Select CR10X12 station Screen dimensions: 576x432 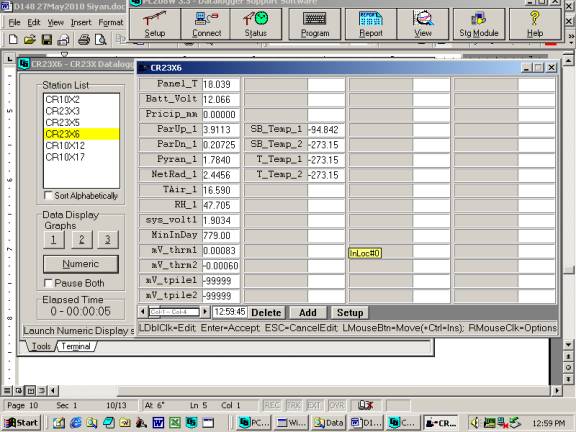pyautogui.click(x=81, y=145)
